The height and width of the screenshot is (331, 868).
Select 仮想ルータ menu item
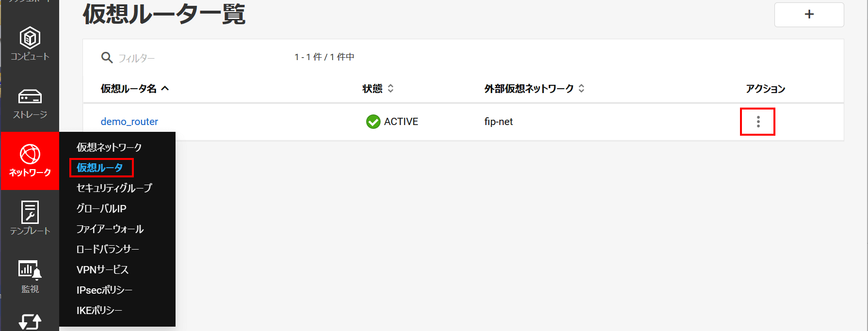click(x=100, y=168)
